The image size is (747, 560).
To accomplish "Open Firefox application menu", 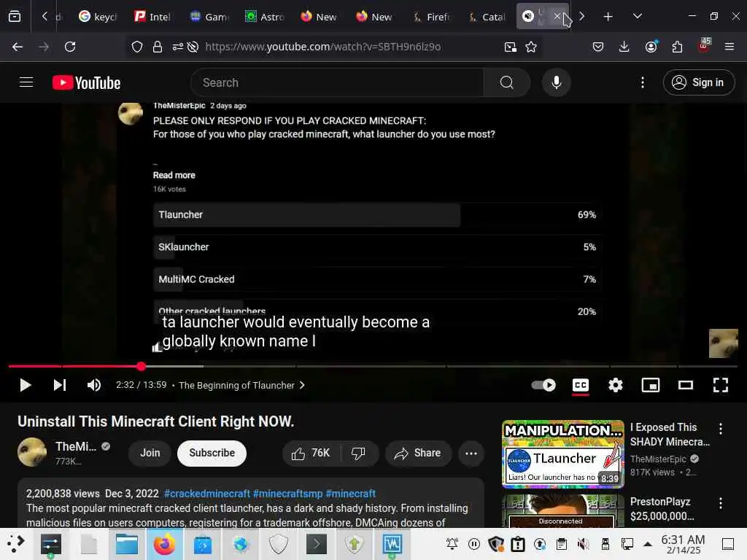I will coord(729,47).
